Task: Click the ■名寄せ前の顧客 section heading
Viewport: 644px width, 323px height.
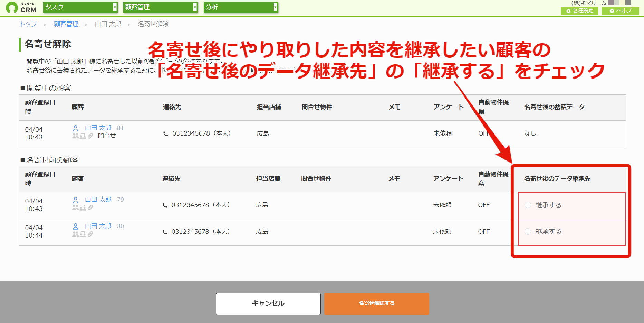Action: pos(49,160)
